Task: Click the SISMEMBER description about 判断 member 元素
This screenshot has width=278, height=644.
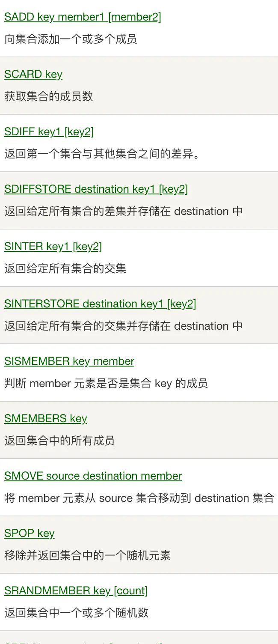Action: tap(106, 383)
